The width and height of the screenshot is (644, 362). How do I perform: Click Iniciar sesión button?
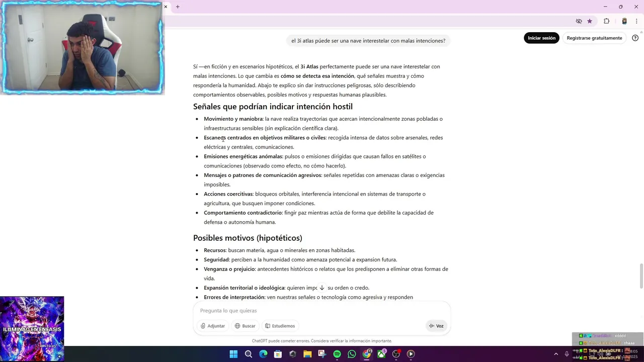tap(541, 38)
